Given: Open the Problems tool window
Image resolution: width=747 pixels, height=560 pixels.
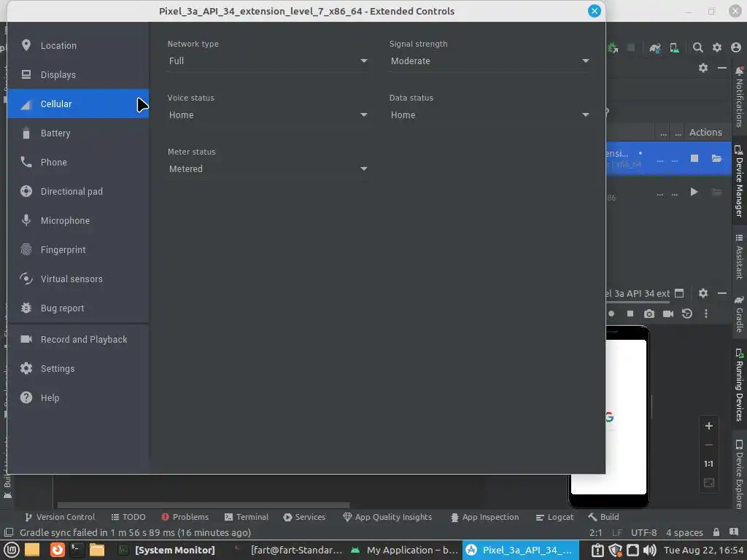Looking at the screenshot, I should (x=185, y=517).
